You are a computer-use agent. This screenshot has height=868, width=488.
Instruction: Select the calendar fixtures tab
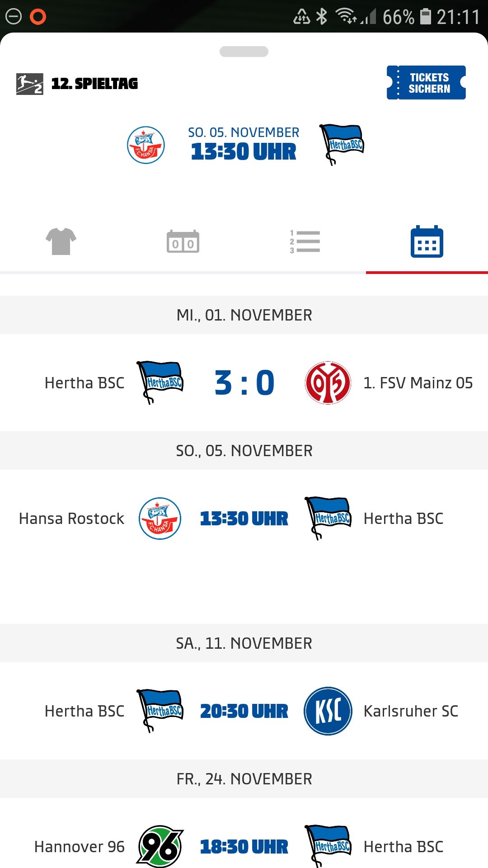click(x=427, y=242)
